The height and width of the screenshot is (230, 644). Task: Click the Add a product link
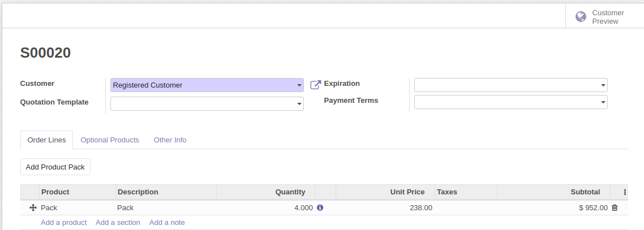[63, 223]
